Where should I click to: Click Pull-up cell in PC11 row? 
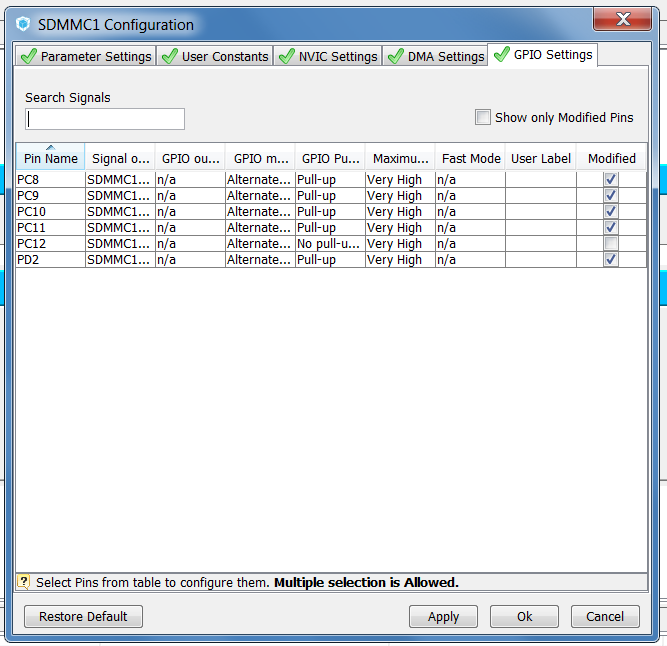(x=331, y=228)
